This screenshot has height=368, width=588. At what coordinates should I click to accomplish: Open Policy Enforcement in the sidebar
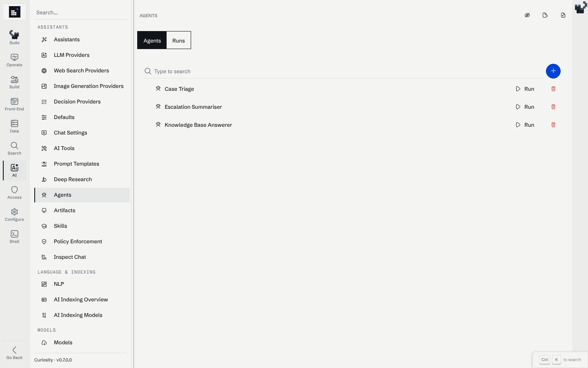click(x=82, y=242)
